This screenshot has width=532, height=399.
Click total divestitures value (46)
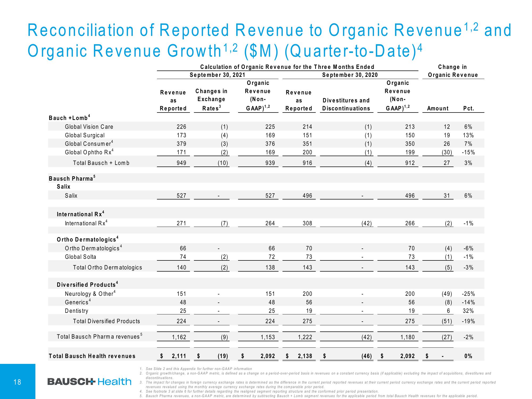tap(366, 356)
